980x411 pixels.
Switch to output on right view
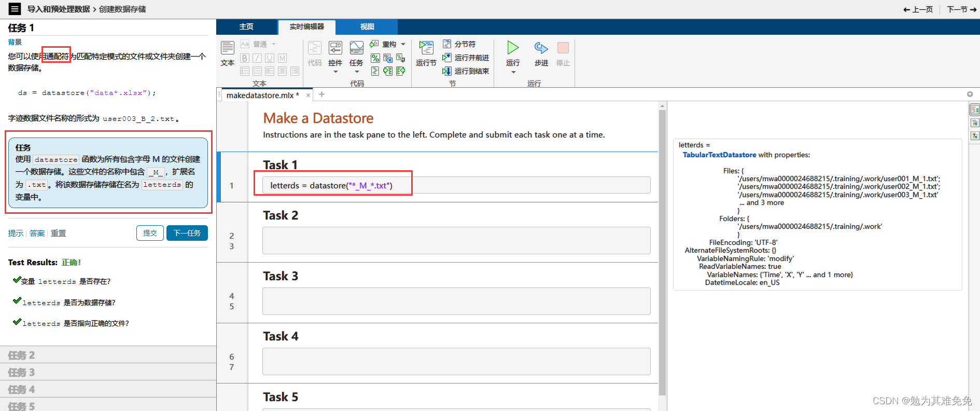pos(975,109)
